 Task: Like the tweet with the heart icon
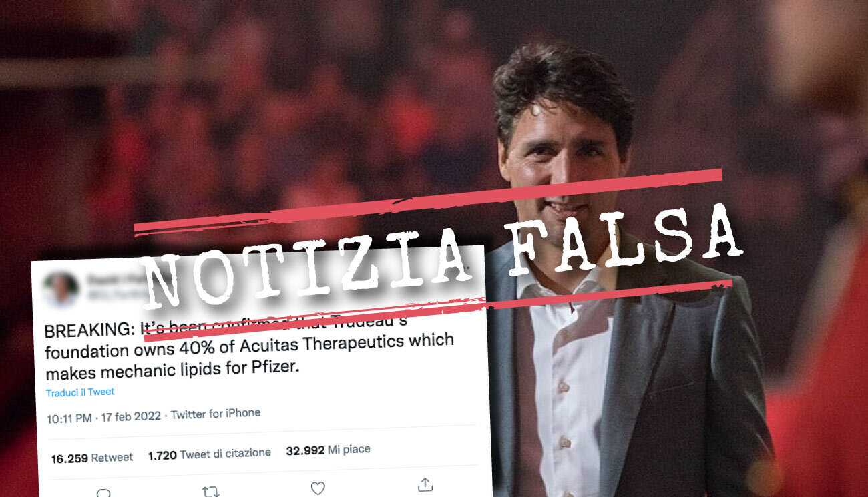pos(318,488)
